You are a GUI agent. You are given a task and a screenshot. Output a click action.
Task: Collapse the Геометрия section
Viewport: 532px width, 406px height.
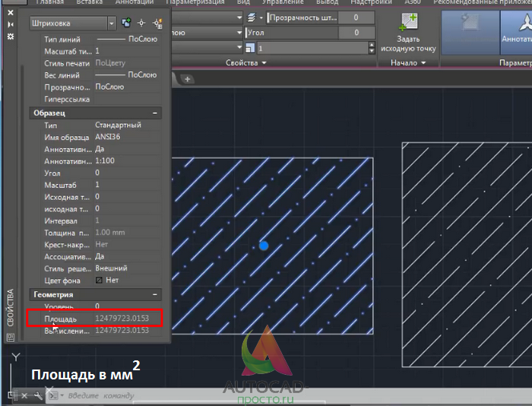(x=155, y=295)
